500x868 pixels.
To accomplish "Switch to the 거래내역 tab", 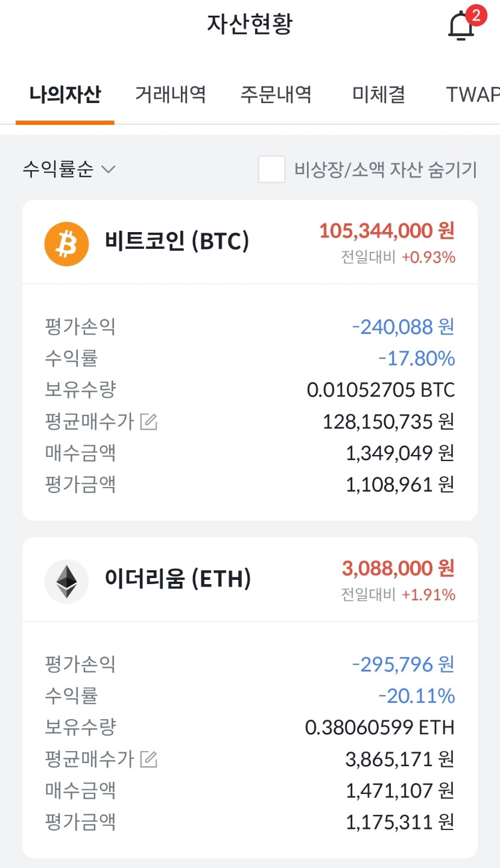I will (170, 95).
